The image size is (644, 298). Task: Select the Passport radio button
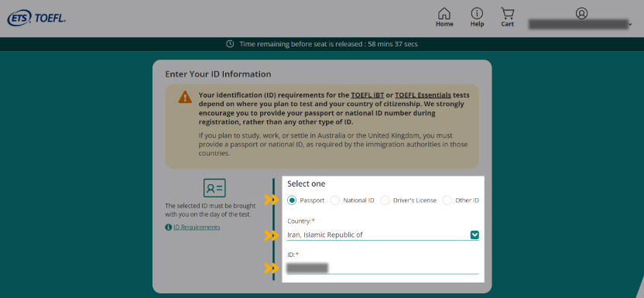(292, 200)
